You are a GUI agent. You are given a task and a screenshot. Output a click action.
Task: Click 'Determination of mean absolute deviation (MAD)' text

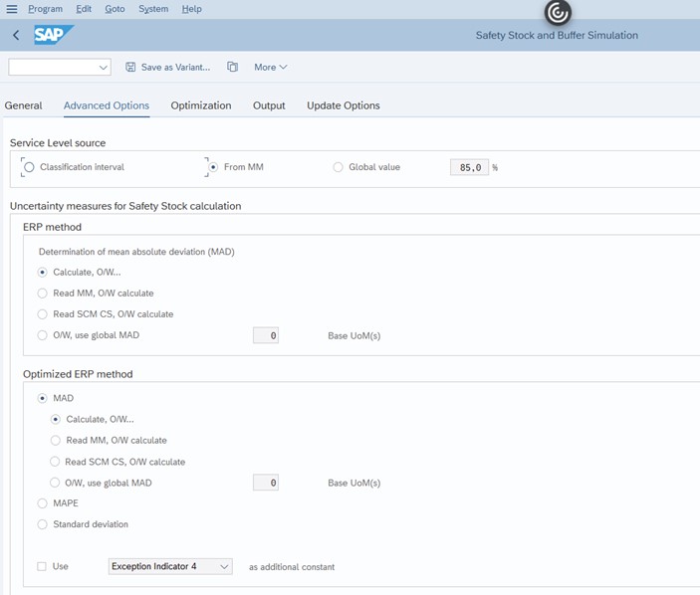point(136,252)
